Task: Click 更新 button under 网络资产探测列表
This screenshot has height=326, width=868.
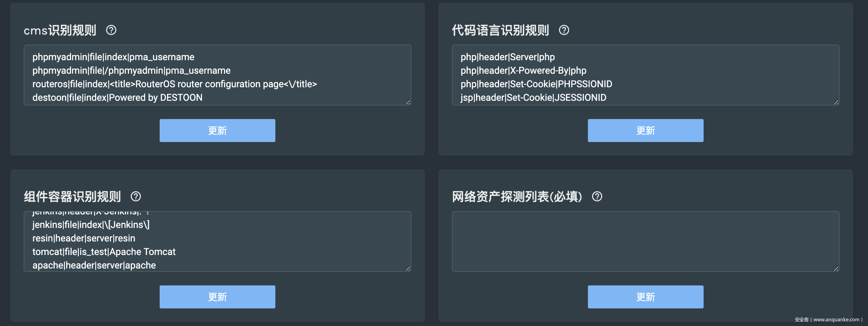Action: click(645, 297)
